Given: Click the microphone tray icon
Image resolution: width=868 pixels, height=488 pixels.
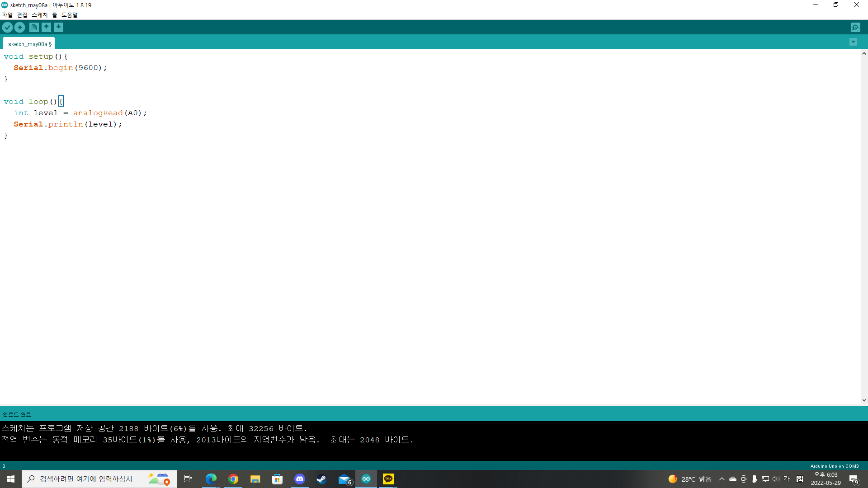Looking at the screenshot, I should (x=754, y=479).
